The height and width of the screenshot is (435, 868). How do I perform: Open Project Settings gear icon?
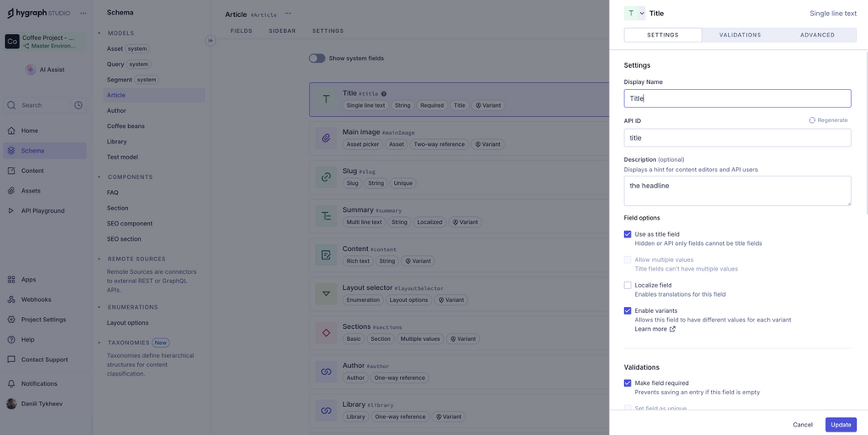click(12, 320)
